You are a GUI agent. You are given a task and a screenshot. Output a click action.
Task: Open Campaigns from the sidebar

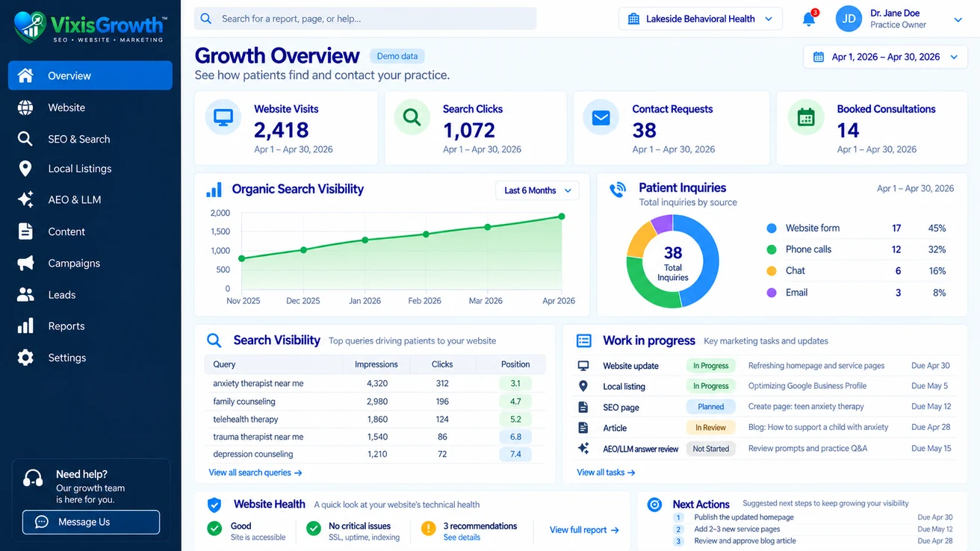(90, 263)
